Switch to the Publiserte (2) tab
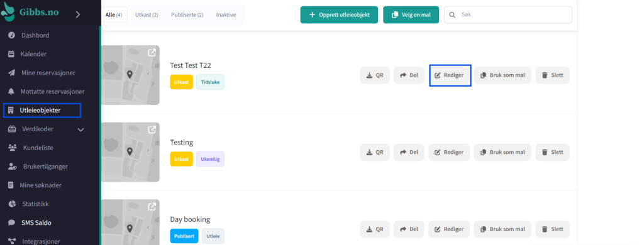 (187, 15)
